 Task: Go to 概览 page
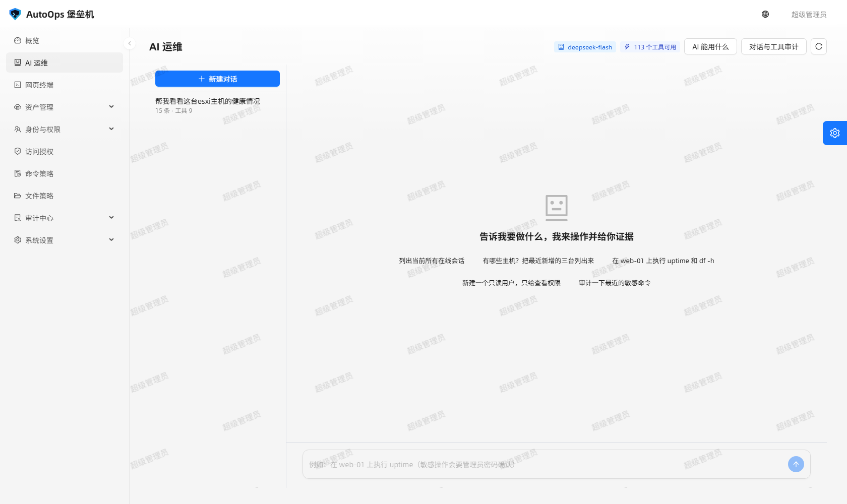[65, 40]
